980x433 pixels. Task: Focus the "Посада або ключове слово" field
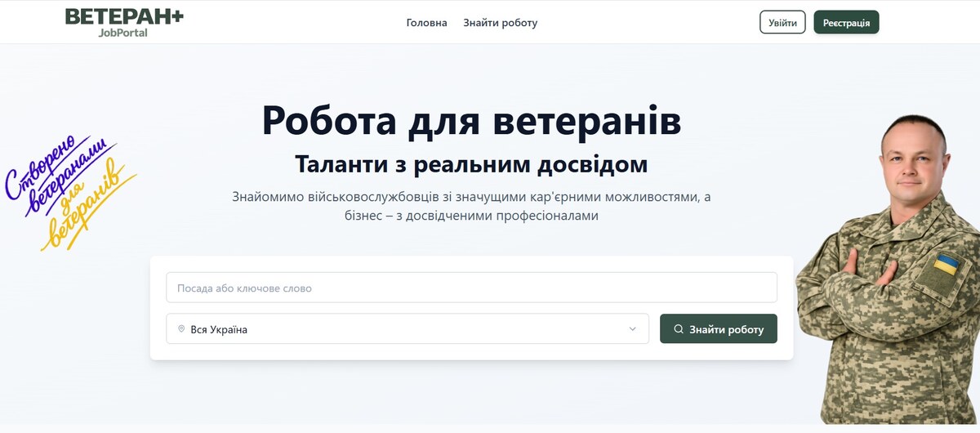471,288
